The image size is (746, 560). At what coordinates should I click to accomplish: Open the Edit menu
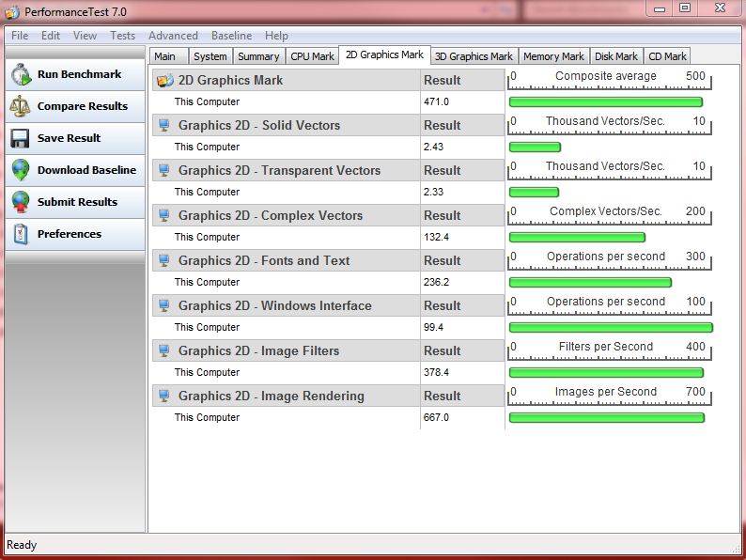tap(51, 36)
